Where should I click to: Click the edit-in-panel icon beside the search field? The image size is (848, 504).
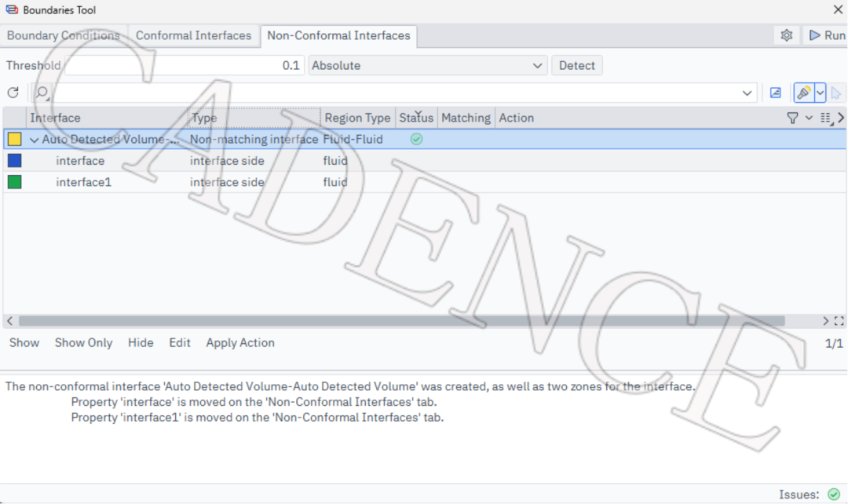pyautogui.click(x=776, y=93)
